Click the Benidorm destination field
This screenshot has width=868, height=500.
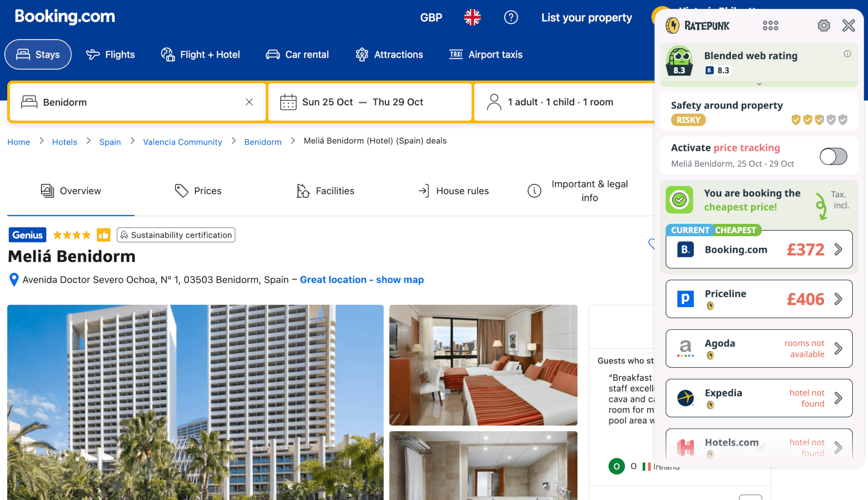pyautogui.click(x=138, y=102)
